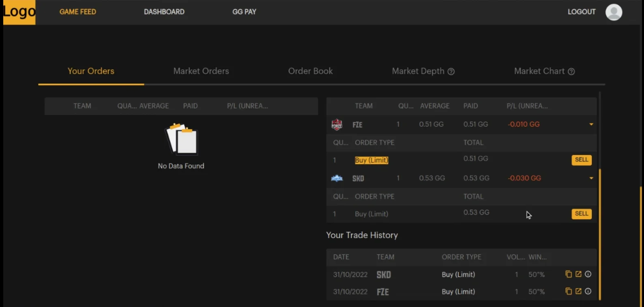
Task: Sell the FZE Buy (Limit) position
Action: (x=581, y=160)
